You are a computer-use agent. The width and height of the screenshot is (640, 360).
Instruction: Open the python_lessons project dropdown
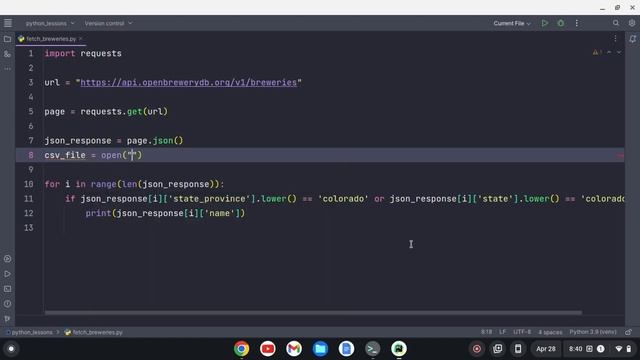[50, 23]
